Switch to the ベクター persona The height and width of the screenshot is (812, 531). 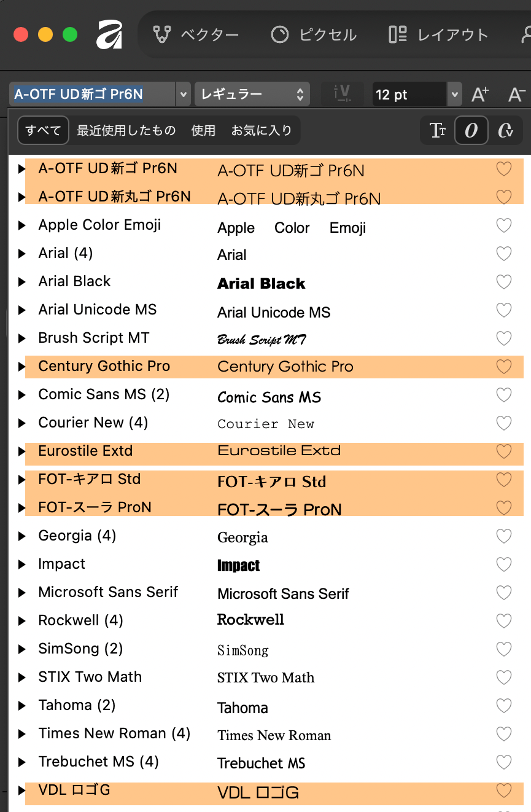[195, 34]
